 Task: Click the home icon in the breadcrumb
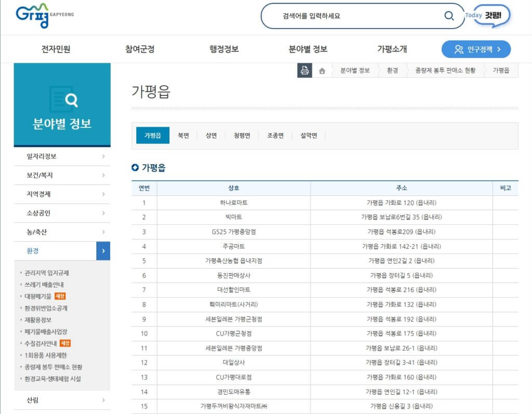(x=323, y=70)
